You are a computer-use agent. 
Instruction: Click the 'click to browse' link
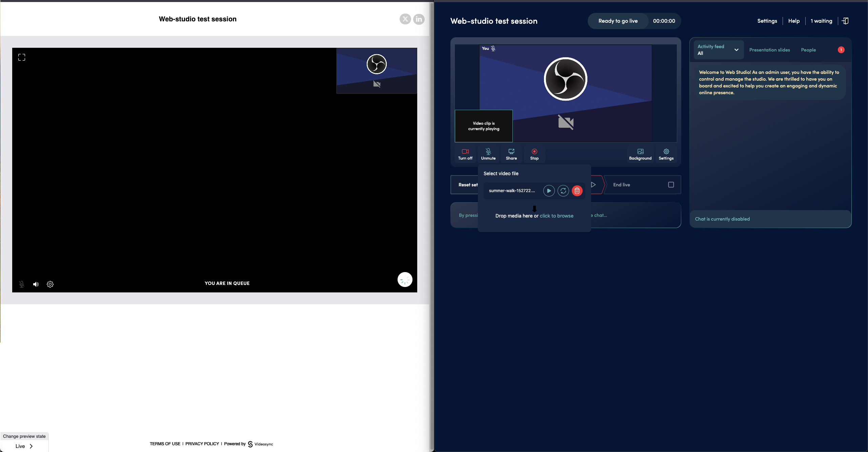[556, 216]
